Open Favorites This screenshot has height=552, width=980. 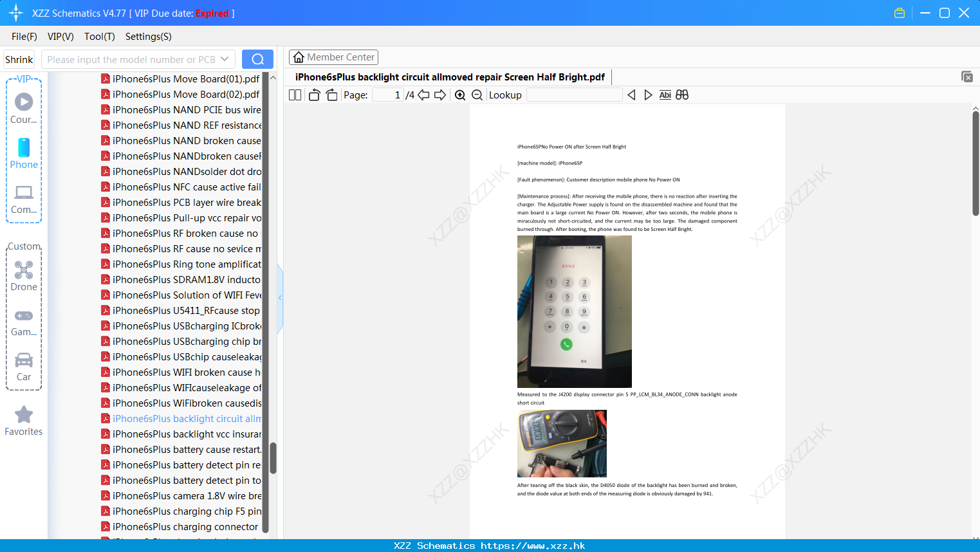(24, 421)
